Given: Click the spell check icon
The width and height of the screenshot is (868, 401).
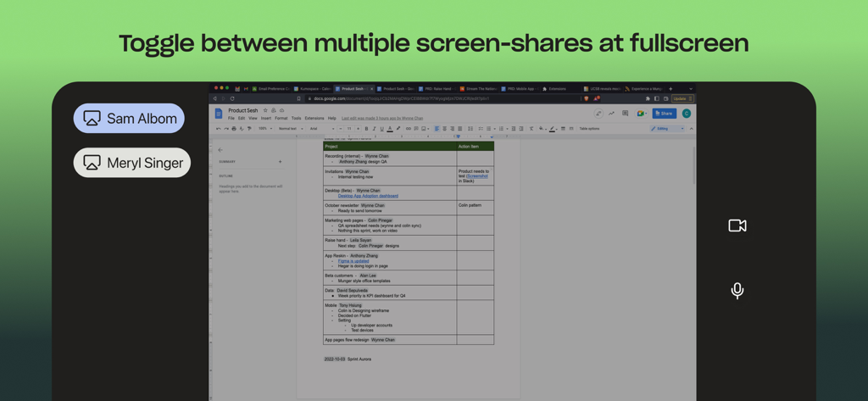Looking at the screenshot, I should (x=242, y=129).
